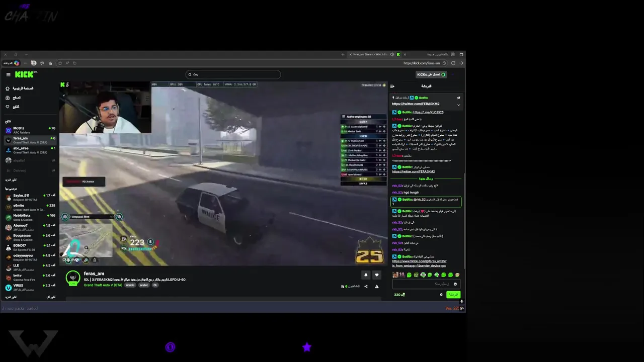Toggle the follow heart button

(377, 275)
